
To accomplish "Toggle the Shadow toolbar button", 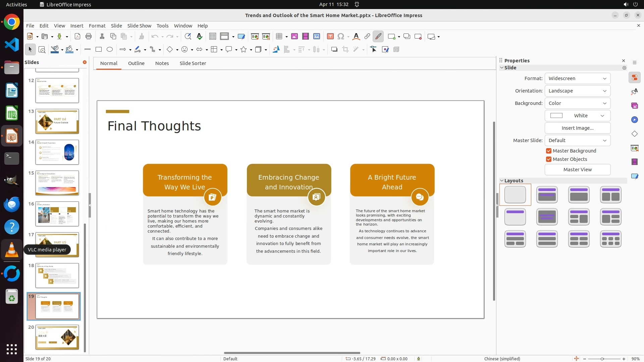I will 334,50.
